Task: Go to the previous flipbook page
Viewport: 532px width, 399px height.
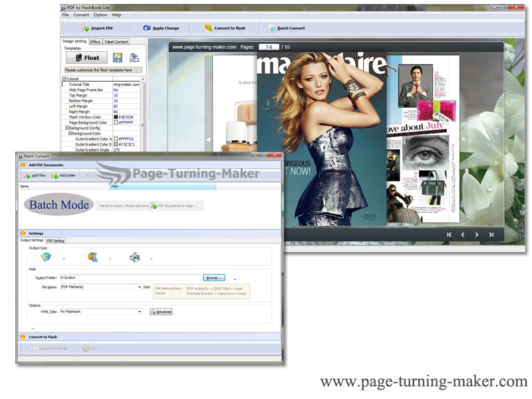Action: pos(463,235)
